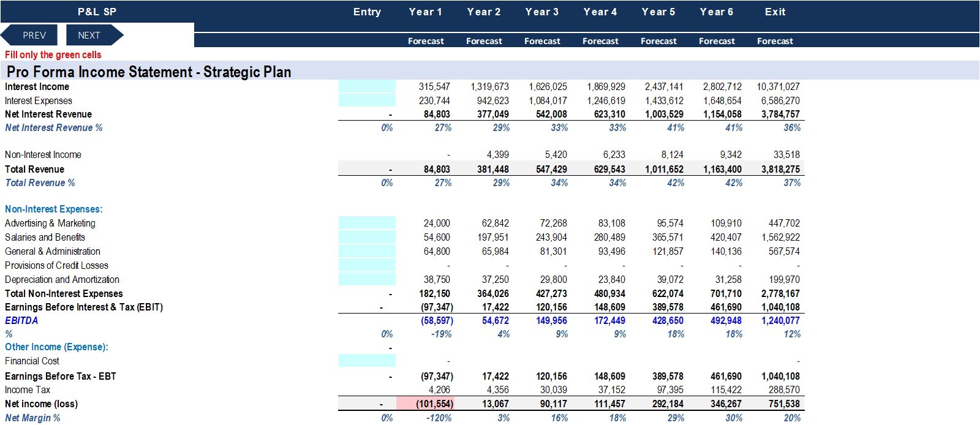This screenshot has width=980, height=425.
Task: Select Year 3 Non-Interest Income value 5,420
Action: click(x=556, y=155)
